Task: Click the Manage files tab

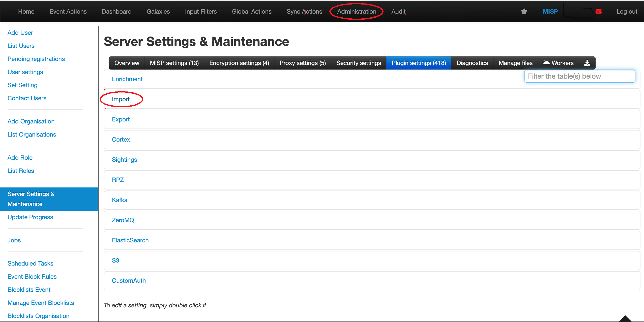Action: pos(516,63)
